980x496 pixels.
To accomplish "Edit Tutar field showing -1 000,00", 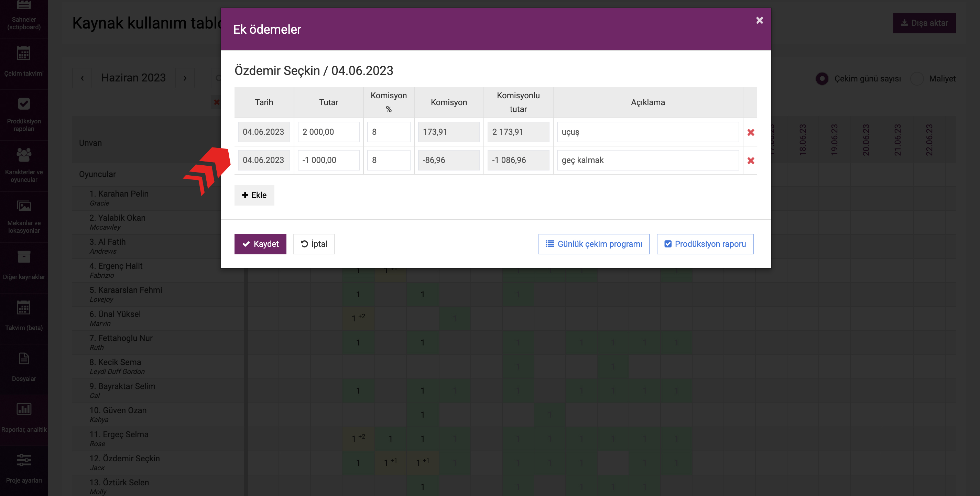I will (x=328, y=160).
